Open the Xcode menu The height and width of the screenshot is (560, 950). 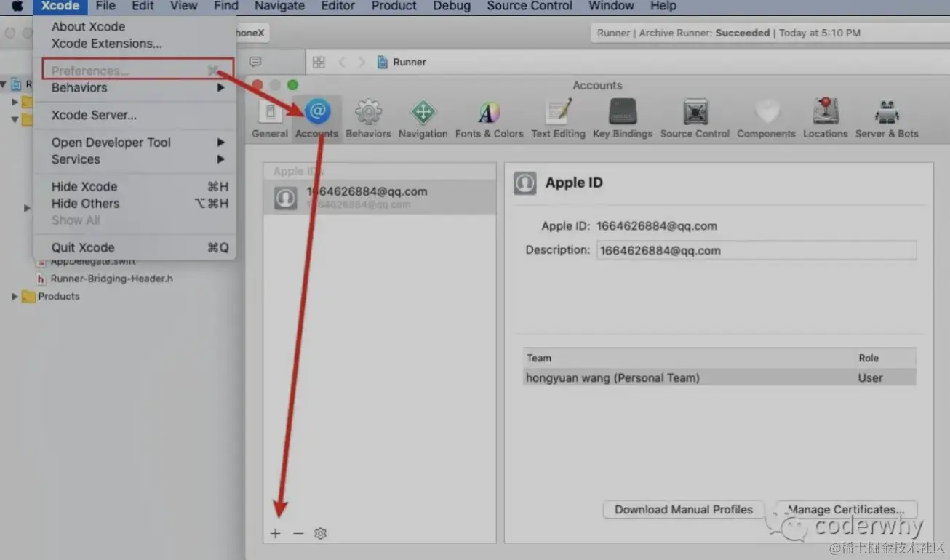click(60, 6)
